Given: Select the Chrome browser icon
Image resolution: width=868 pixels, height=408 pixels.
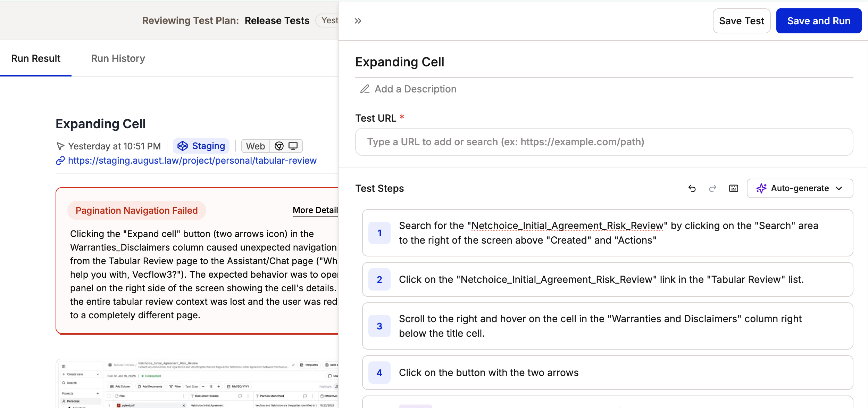Looking at the screenshot, I should click(x=279, y=146).
